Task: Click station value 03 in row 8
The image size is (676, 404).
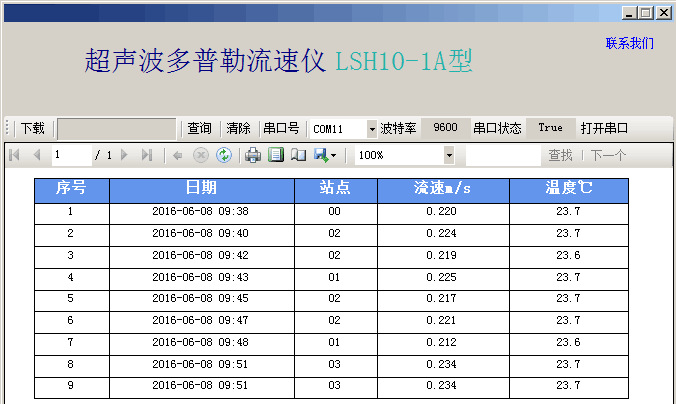Action: pos(335,365)
